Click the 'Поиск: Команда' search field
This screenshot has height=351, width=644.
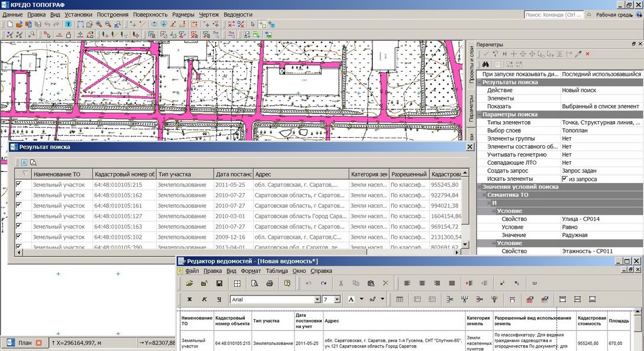coord(554,15)
